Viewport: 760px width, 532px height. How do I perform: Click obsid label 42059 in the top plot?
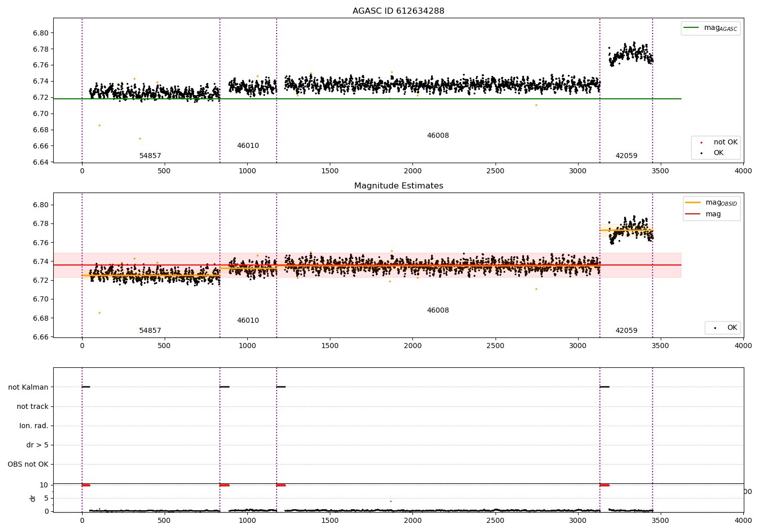pyautogui.click(x=626, y=156)
